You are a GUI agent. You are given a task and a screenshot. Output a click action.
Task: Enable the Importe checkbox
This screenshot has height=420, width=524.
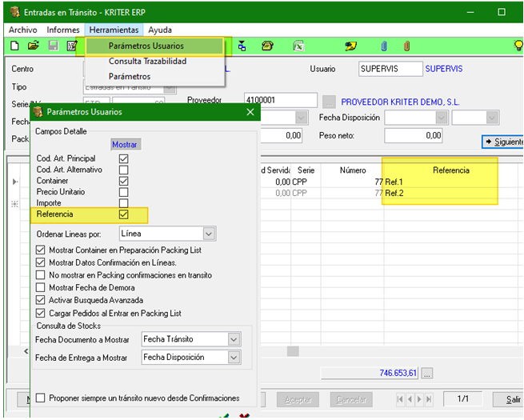[x=124, y=203]
